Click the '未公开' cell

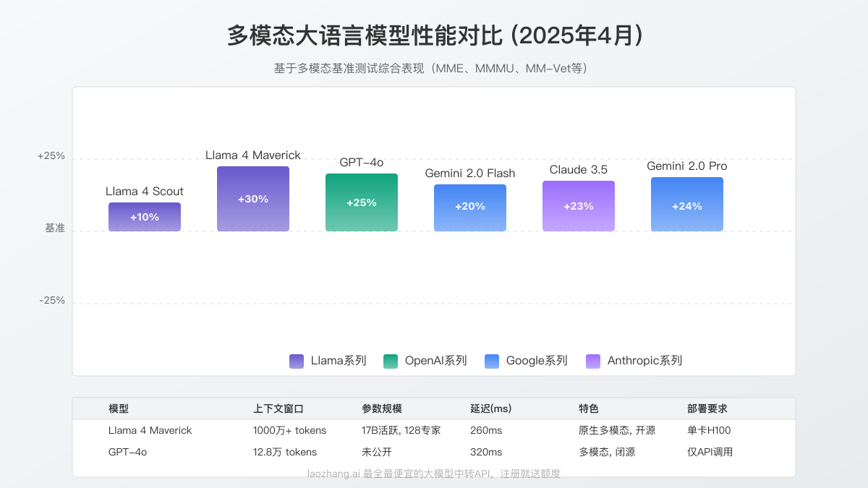click(x=377, y=452)
